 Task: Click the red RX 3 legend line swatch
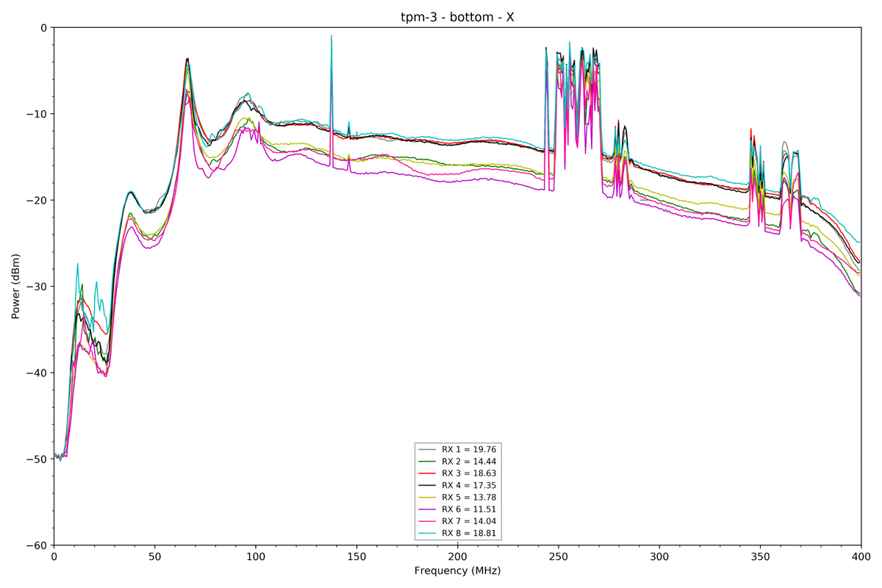coord(428,473)
